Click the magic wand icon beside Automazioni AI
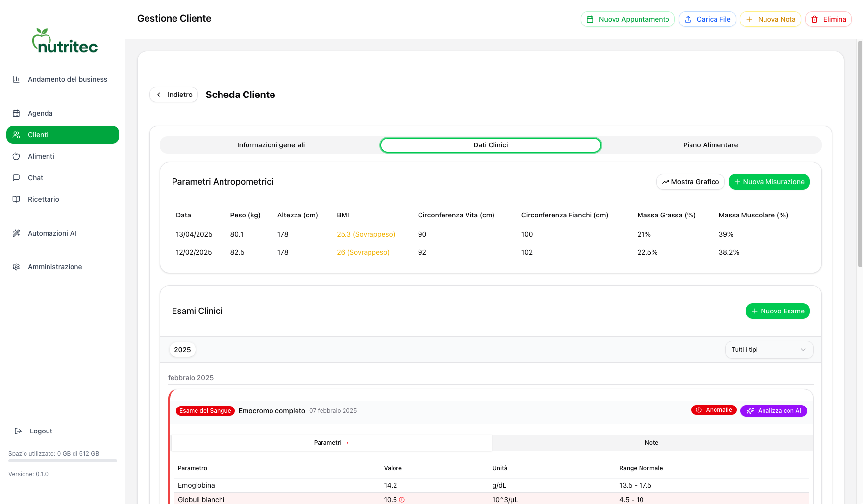 click(x=16, y=233)
